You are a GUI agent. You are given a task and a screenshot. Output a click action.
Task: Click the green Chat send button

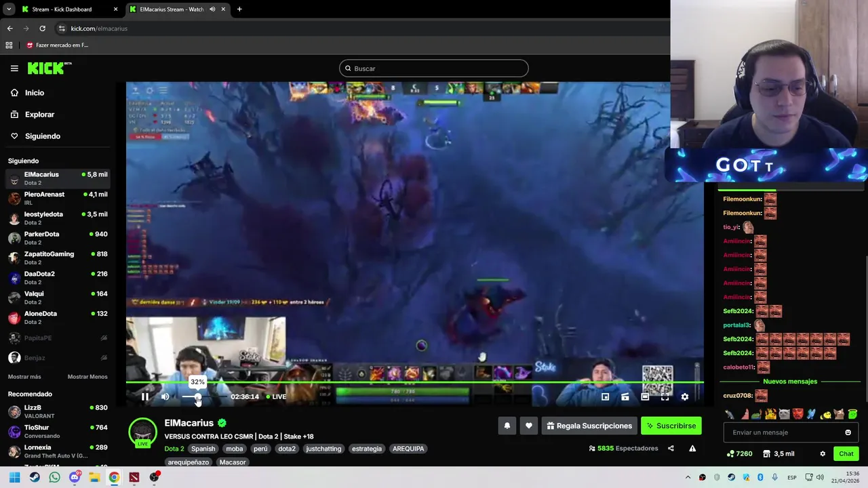pyautogui.click(x=846, y=454)
